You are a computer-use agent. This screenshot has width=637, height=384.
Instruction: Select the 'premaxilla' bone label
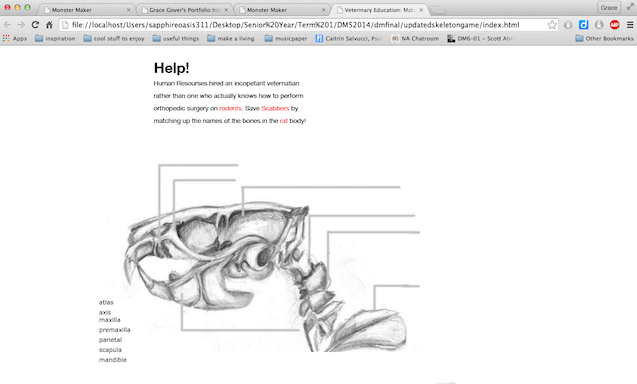(115, 330)
